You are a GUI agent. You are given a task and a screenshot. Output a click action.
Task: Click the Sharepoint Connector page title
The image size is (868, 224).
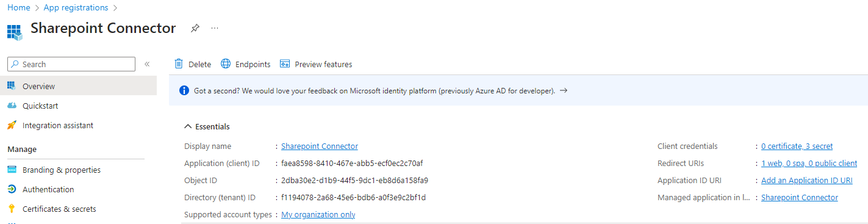(x=103, y=28)
